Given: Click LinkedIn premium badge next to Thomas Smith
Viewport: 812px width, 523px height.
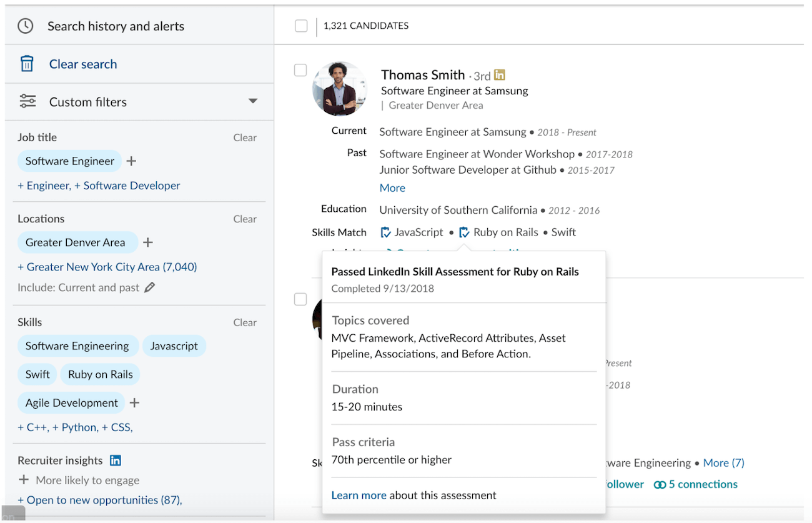Looking at the screenshot, I should [499, 75].
